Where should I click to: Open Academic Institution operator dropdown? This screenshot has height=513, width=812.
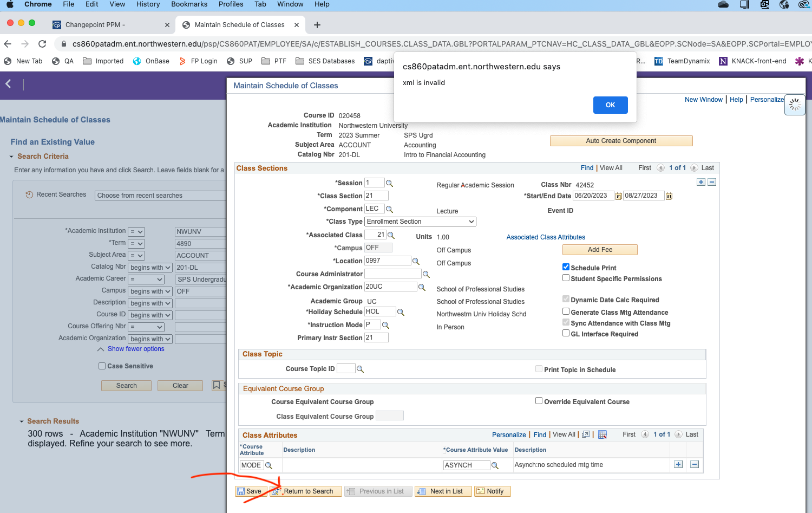point(136,232)
